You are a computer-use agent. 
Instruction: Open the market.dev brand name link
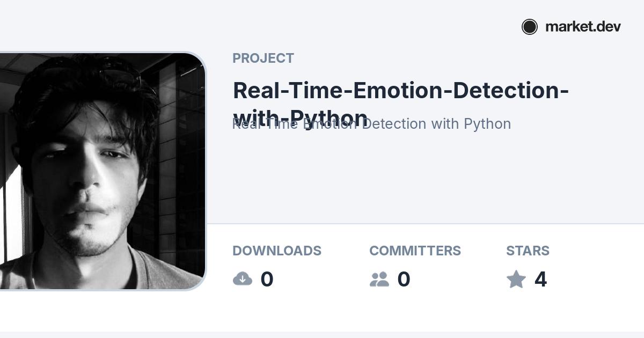tap(583, 27)
